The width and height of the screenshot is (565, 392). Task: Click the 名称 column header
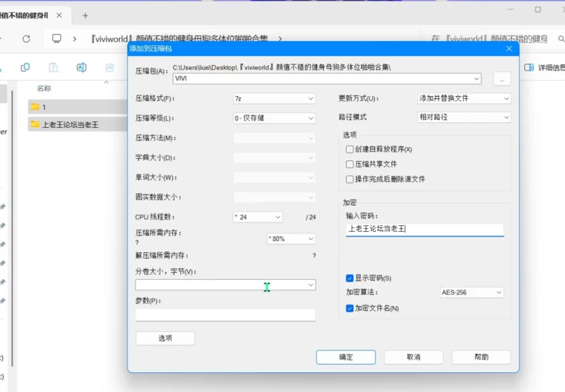(x=44, y=88)
